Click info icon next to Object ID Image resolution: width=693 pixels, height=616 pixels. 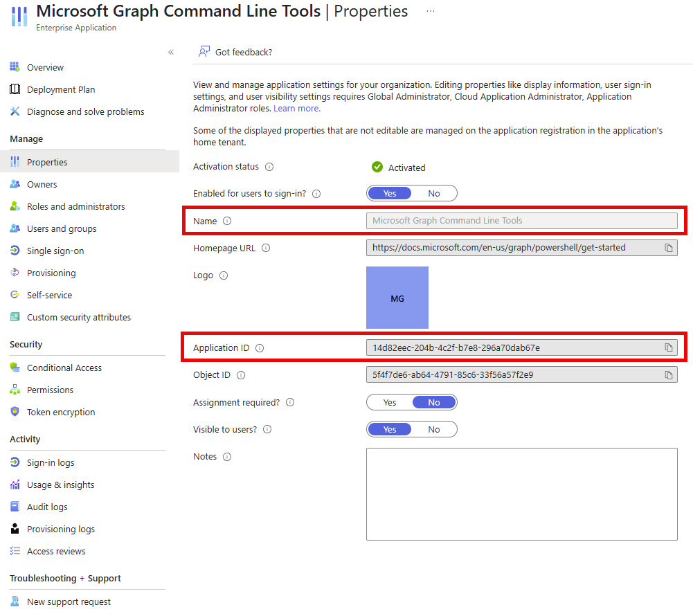pos(240,375)
